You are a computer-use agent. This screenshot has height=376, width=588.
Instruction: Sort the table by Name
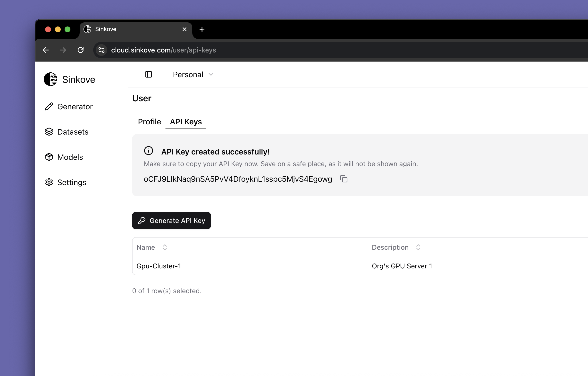[165, 247]
